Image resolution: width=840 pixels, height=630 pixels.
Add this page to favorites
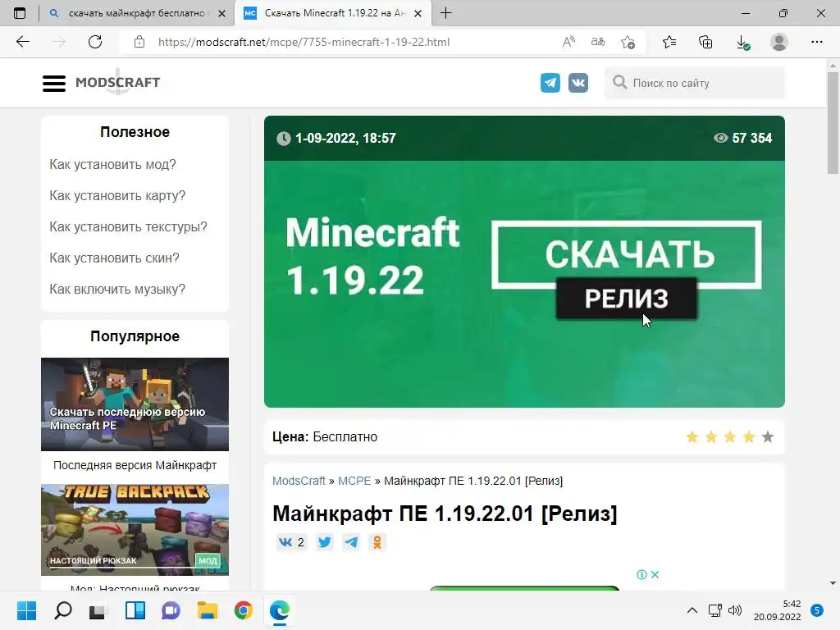click(x=628, y=42)
